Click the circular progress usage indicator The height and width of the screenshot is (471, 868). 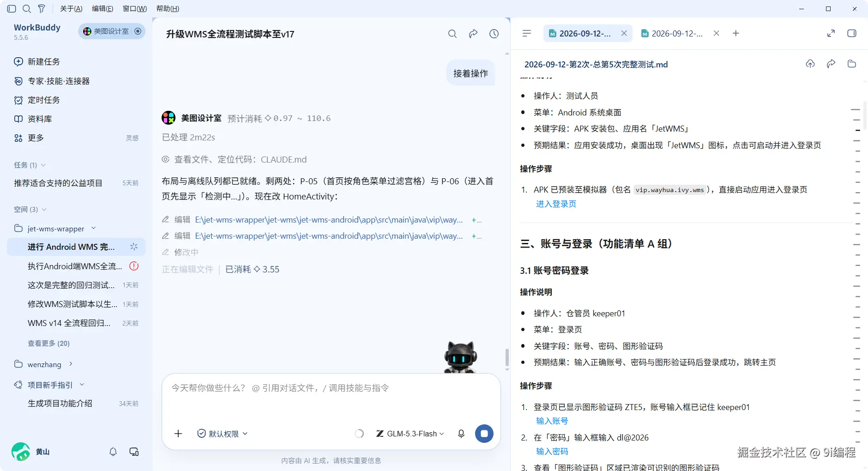[x=359, y=434]
